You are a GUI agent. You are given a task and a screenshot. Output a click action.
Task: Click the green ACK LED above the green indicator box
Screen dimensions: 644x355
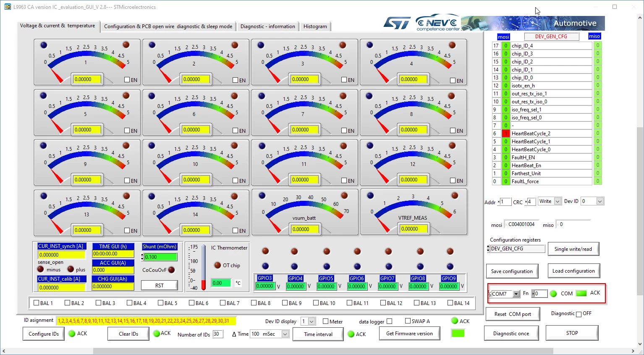coord(455,321)
